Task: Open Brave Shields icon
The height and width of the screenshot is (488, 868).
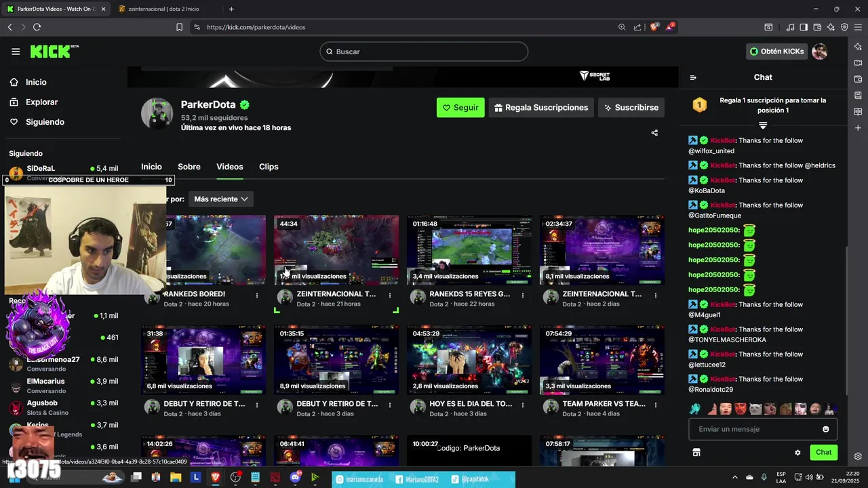Action: 654,27
